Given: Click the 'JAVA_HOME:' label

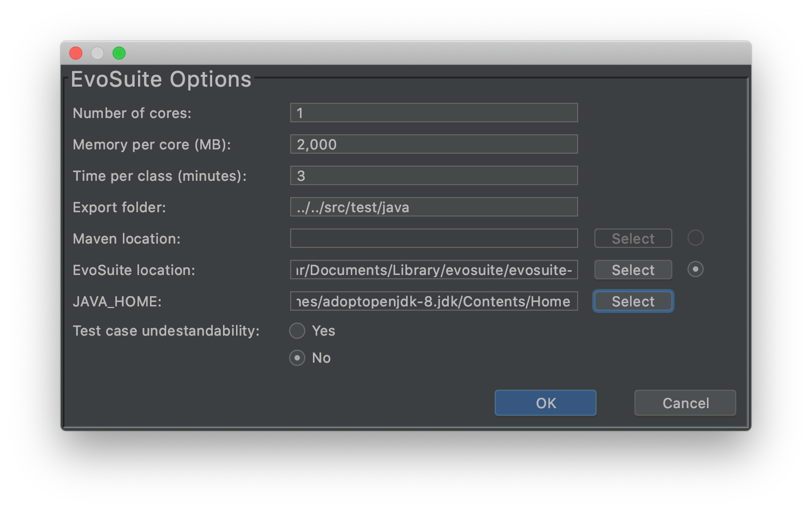Looking at the screenshot, I should [117, 302].
